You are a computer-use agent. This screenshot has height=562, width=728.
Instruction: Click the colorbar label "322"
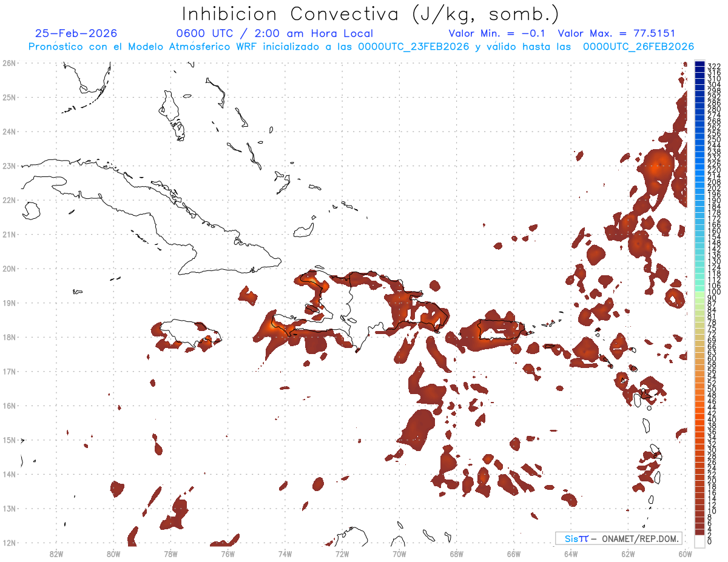[714, 66]
